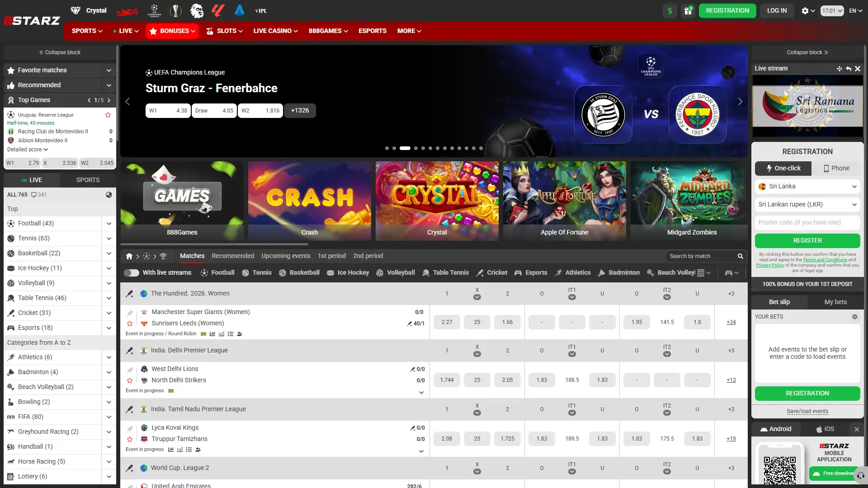Open statistics icon for Manchester Super Giants match

pos(212,334)
